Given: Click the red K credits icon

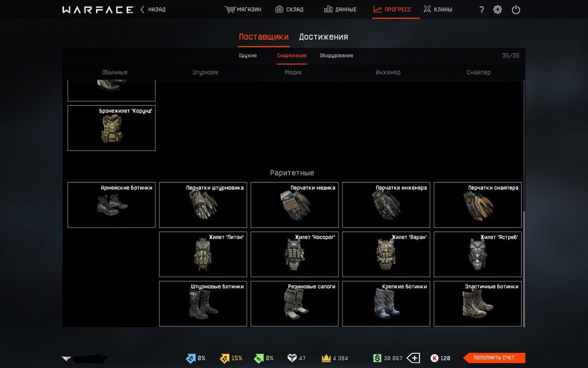Looking at the screenshot, I should pyautogui.click(x=434, y=358).
